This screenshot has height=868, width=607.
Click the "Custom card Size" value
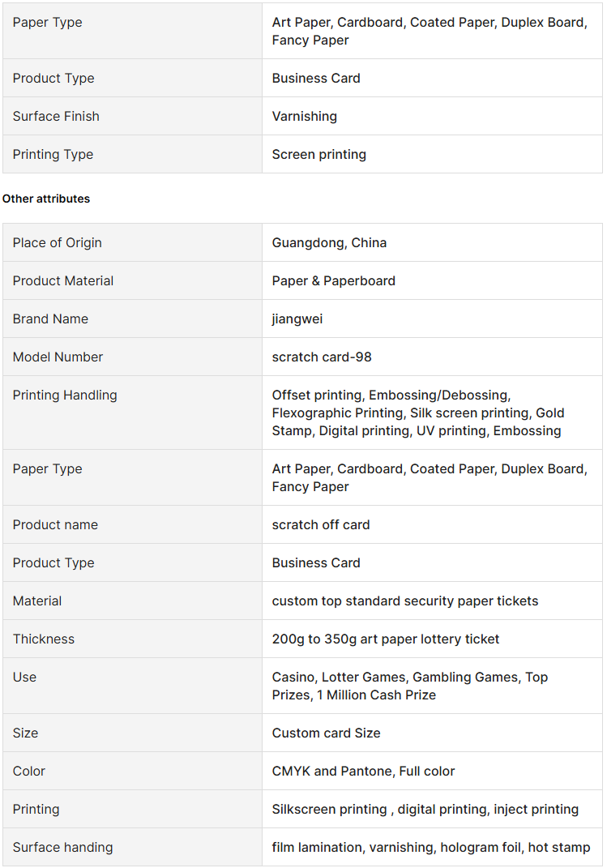tap(327, 733)
